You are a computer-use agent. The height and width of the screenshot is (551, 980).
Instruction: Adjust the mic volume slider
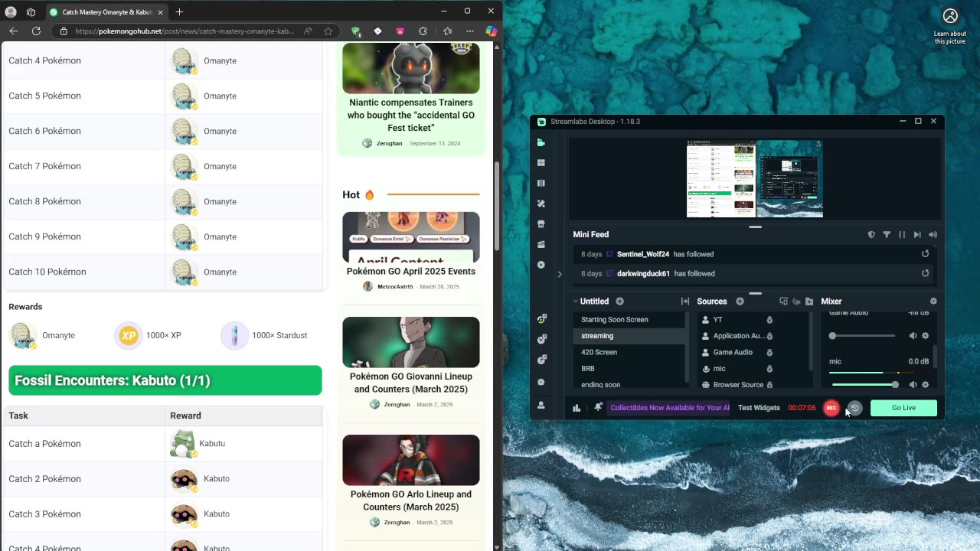click(864, 384)
